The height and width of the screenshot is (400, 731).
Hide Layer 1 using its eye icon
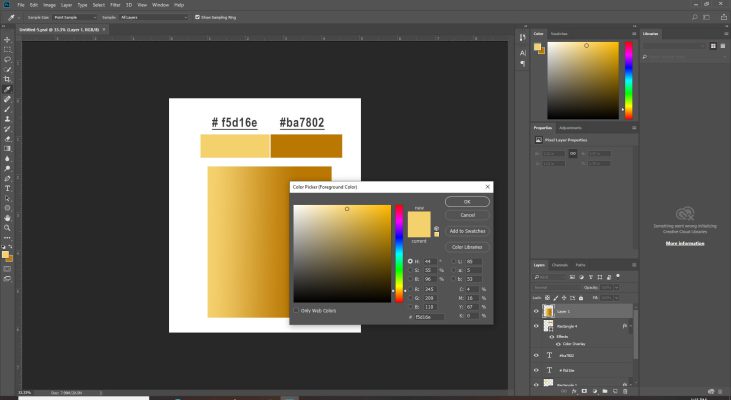pyautogui.click(x=537, y=312)
